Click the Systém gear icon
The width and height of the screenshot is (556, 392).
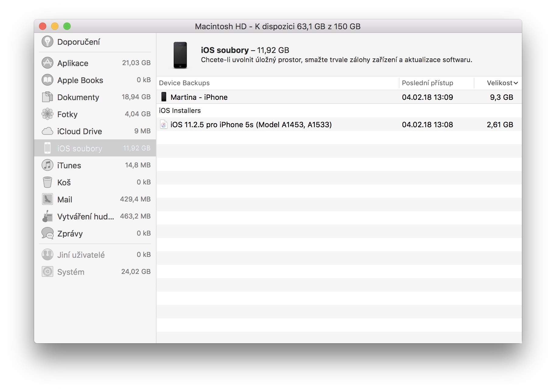[48, 271]
